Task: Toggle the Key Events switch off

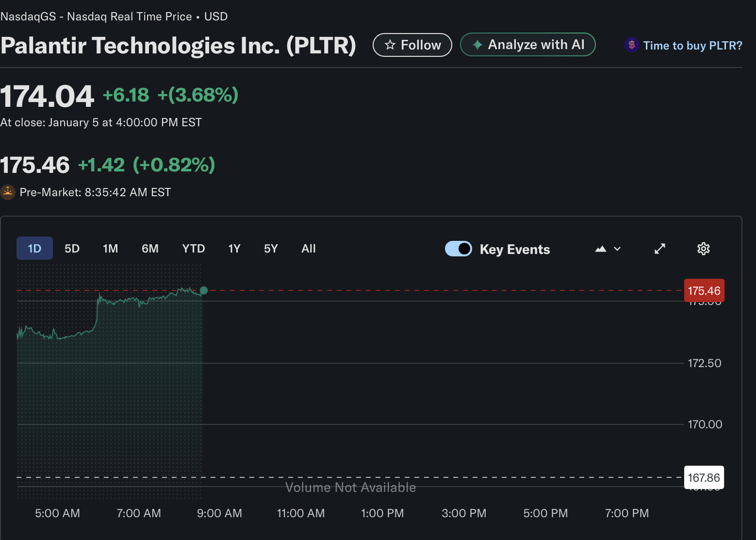Action: [458, 249]
